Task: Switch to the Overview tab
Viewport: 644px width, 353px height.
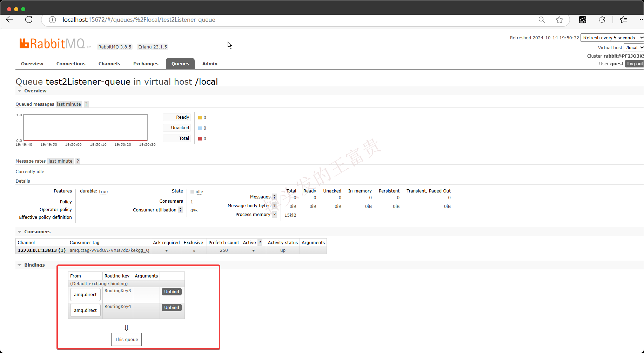Action: (32, 64)
